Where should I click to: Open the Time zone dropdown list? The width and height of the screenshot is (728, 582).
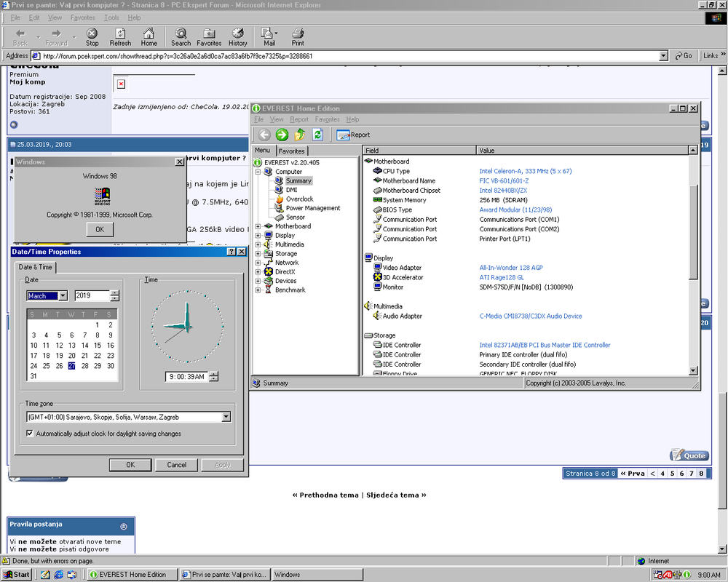[x=226, y=417]
